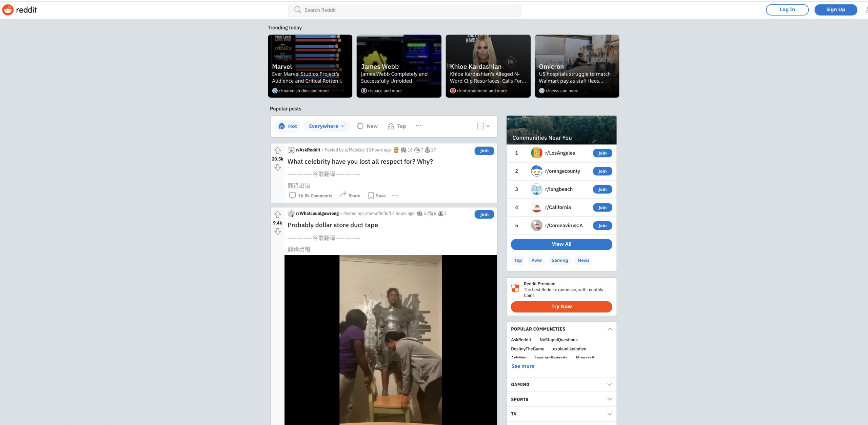This screenshot has width=868, height=425.
Task: Focus the Search Reddit field
Action: coord(405,10)
